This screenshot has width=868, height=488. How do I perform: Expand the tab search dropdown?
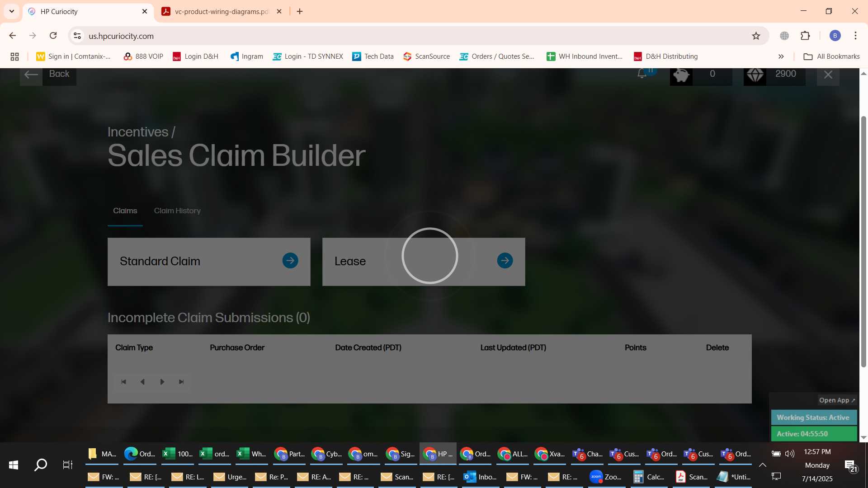point(12,12)
